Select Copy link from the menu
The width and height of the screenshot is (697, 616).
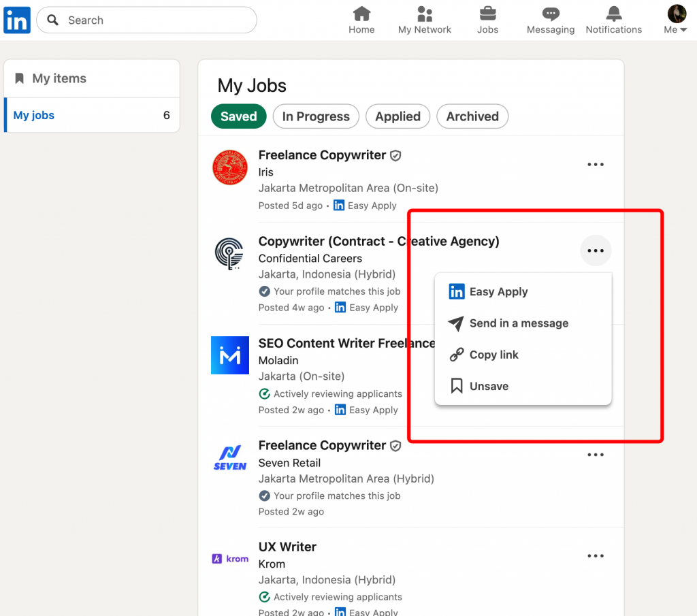493,355
